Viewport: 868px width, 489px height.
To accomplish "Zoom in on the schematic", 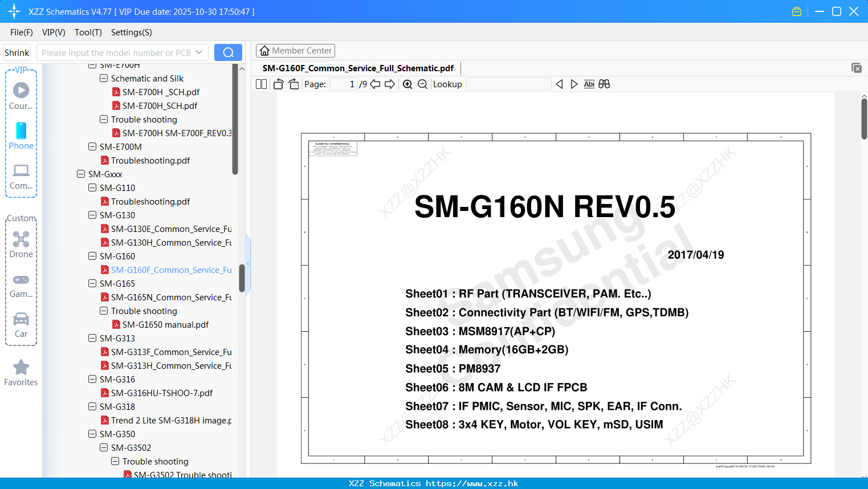I will point(407,84).
